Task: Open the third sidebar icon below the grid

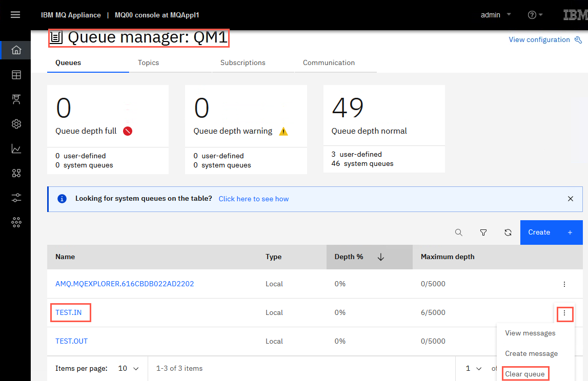Action: [x=16, y=99]
